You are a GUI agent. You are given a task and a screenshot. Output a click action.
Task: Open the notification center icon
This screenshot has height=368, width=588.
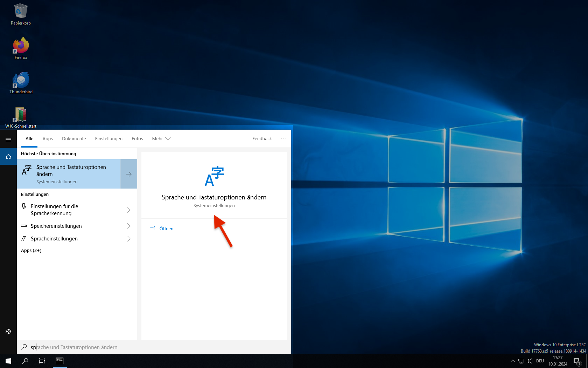click(577, 361)
